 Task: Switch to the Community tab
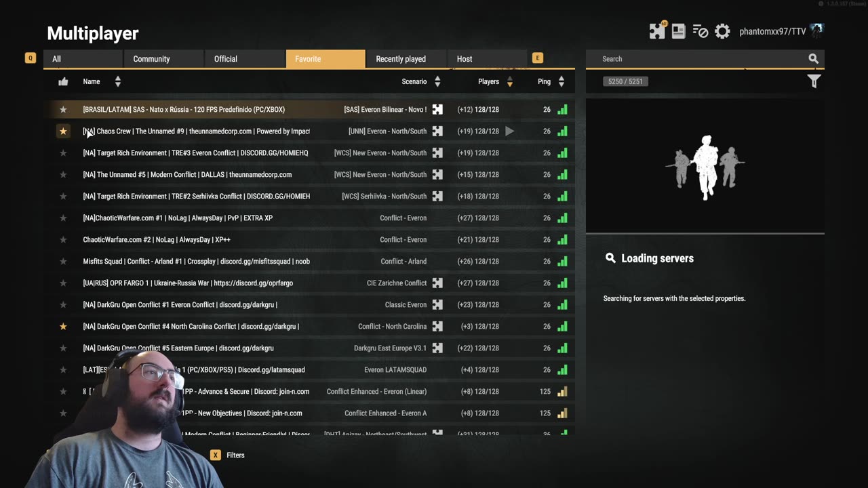[x=163, y=59]
